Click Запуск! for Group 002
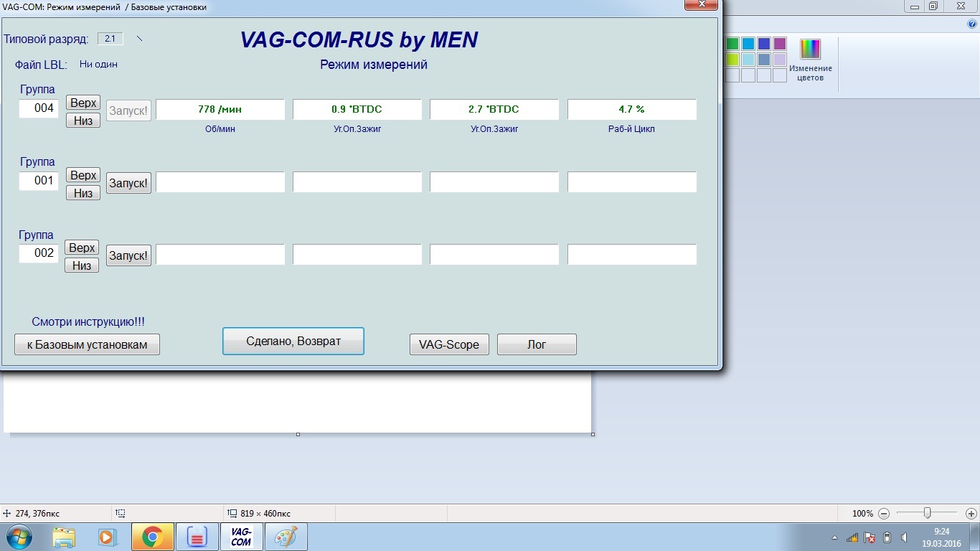Image resolution: width=980 pixels, height=551 pixels. coord(128,255)
